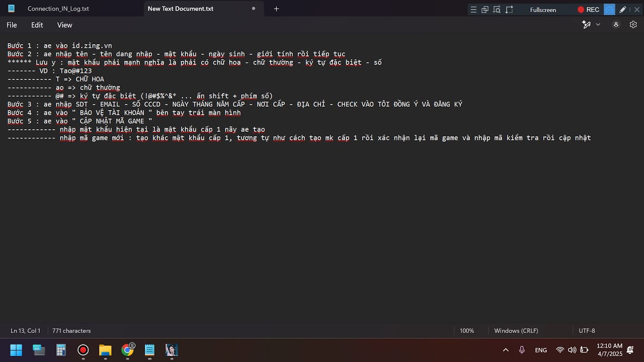Click the 771 characters status entry
The height and width of the screenshot is (362, 644).
71,331
